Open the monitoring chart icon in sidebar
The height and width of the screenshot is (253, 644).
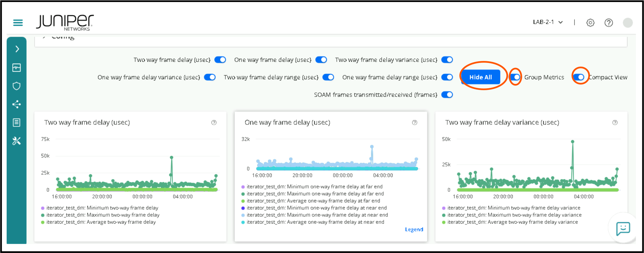17,68
